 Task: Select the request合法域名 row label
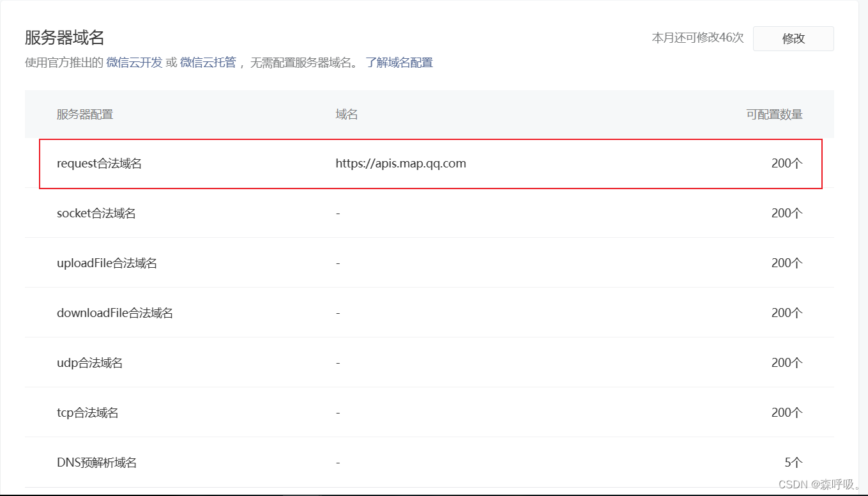pos(99,163)
